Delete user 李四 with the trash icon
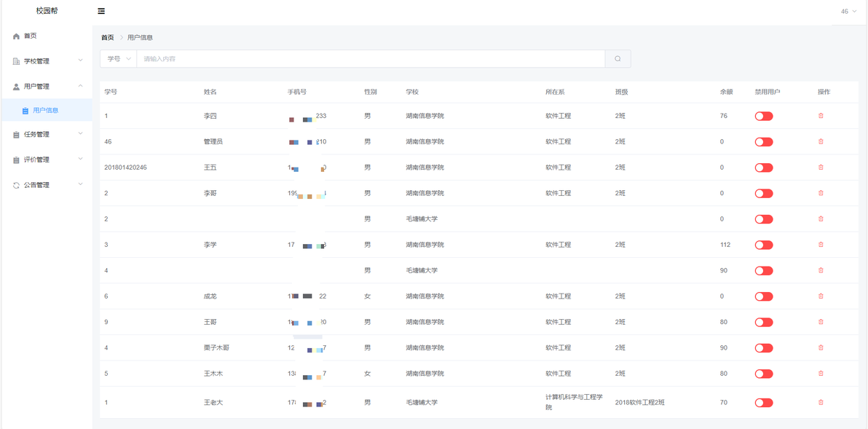Image resolution: width=868 pixels, height=429 pixels. coord(821,116)
